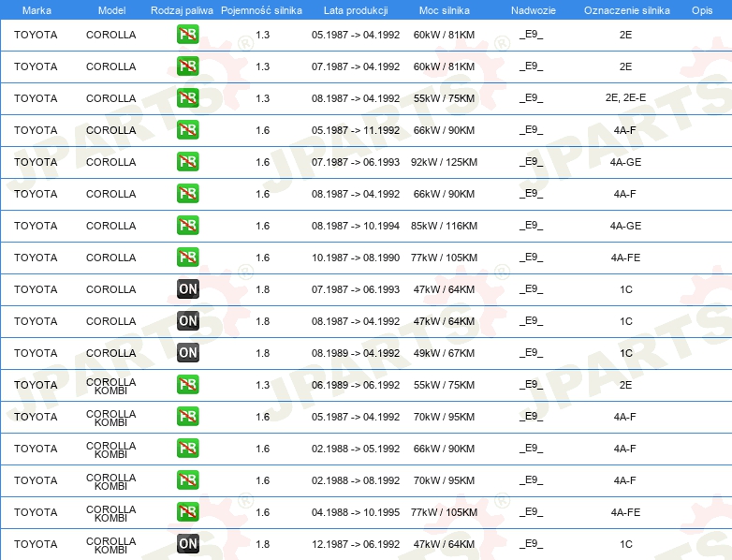Click TOYOTA in the 85kW / 116KM row
Image resolution: width=732 pixels, height=560 pixels.
(36, 226)
